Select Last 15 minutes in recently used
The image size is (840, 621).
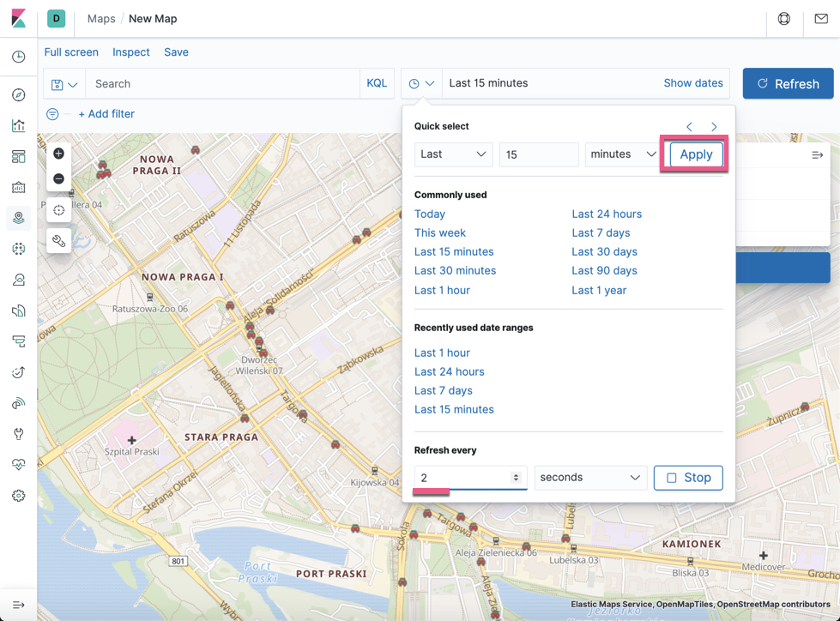coord(454,409)
